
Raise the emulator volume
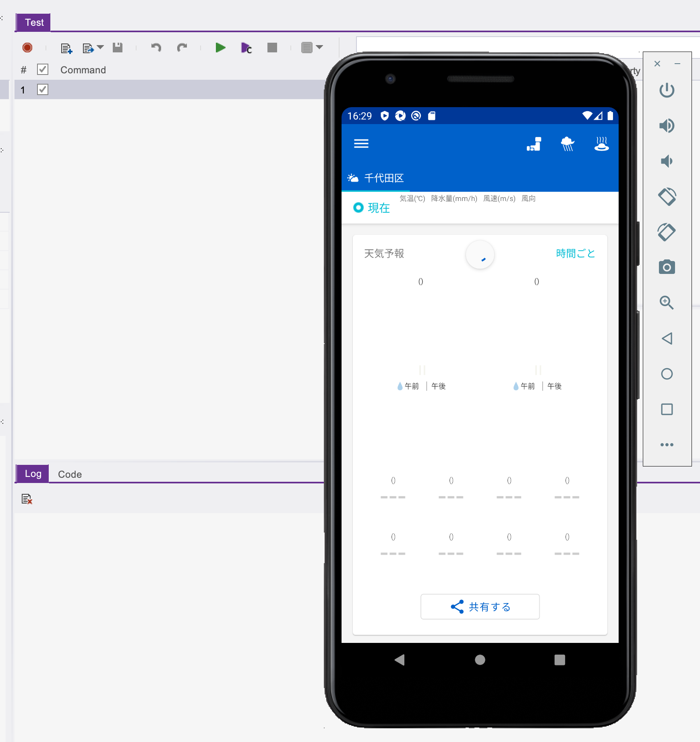[667, 126]
